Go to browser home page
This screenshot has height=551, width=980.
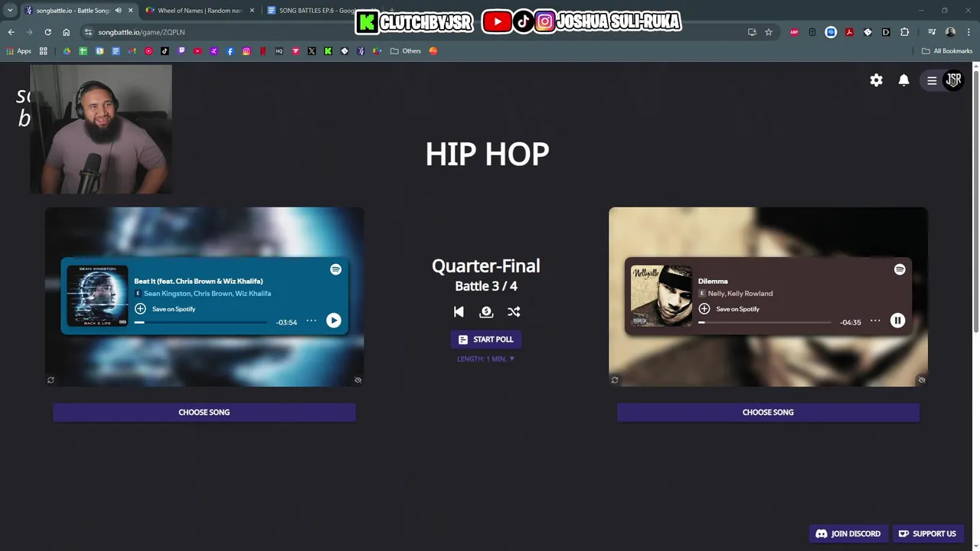pyautogui.click(x=66, y=32)
